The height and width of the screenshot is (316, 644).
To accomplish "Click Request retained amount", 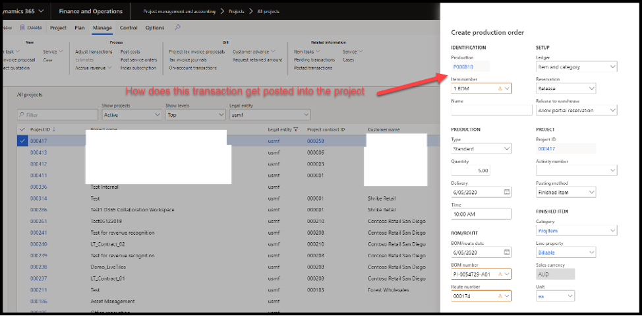I will pos(258,60).
